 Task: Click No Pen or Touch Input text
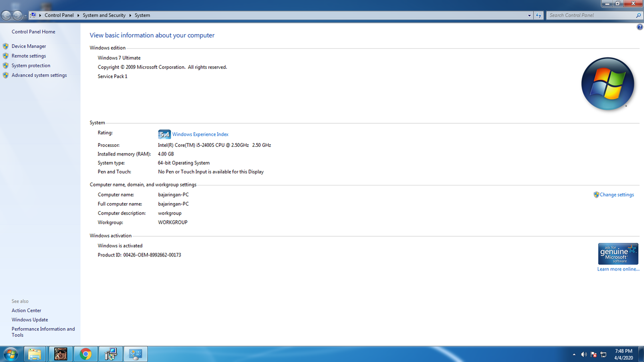click(x=211, y=171)
